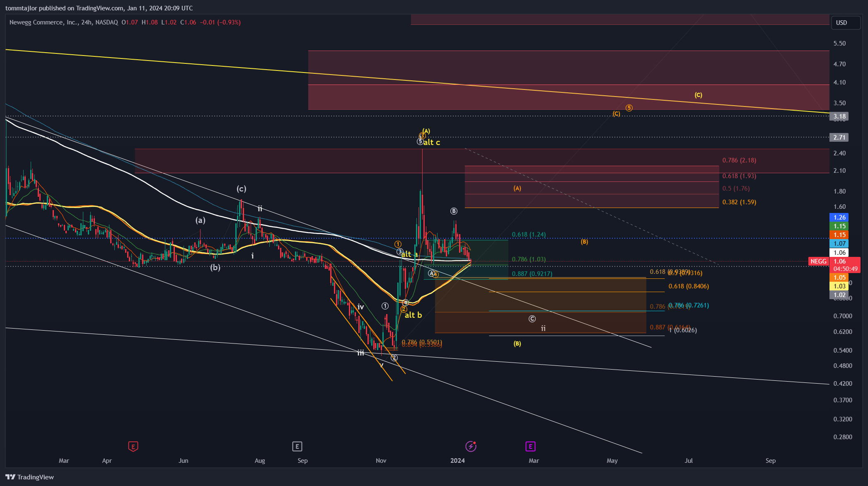Screen dimensions: 868x486
Task: Select the 1 (0.6026) Fibonacci label
Action: coord(683,330)
